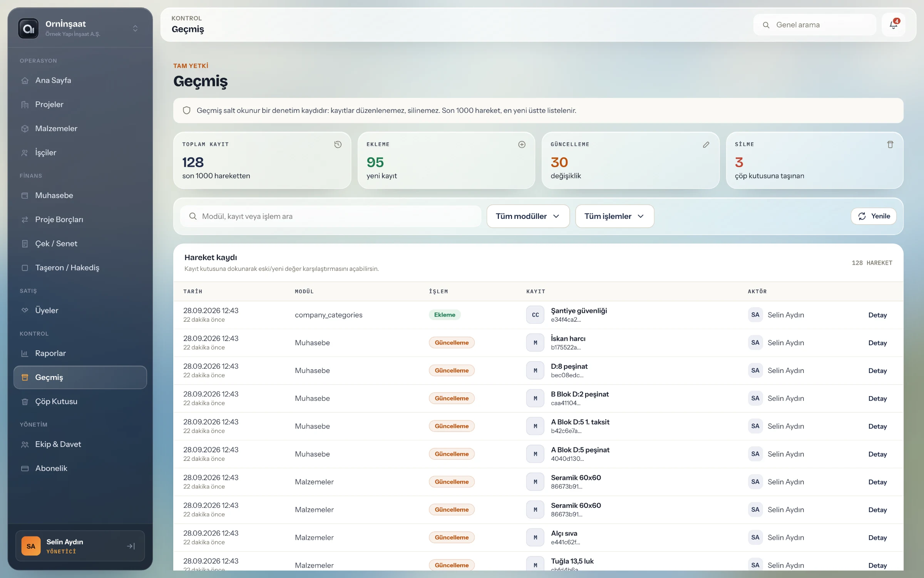
Task: Click the Modül, kayıt veya işlem ara field
Action: (x=331, y=216)
